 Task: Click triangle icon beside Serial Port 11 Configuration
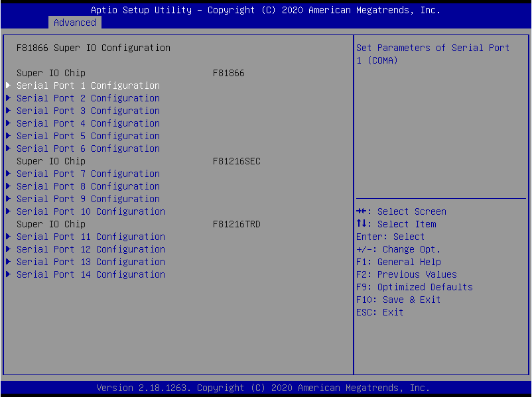9,237
